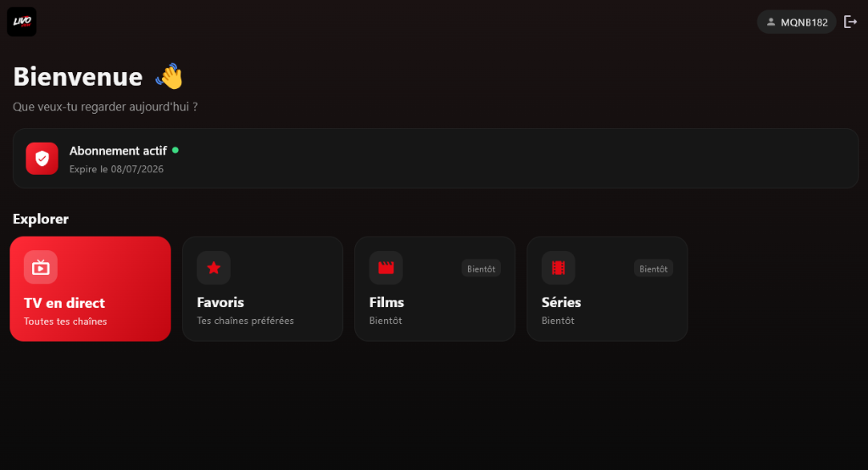Click the Abonnement actif banner
This screenshot has width=868, height=470.
(436, 159)
